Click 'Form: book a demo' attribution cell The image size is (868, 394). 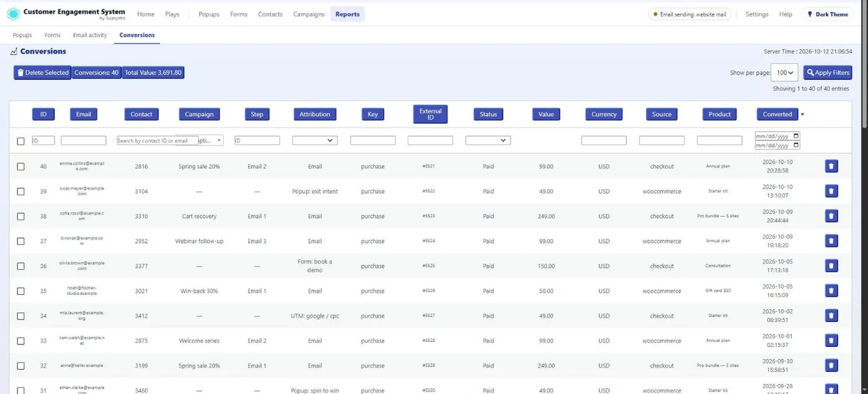[x=315, y=266]
